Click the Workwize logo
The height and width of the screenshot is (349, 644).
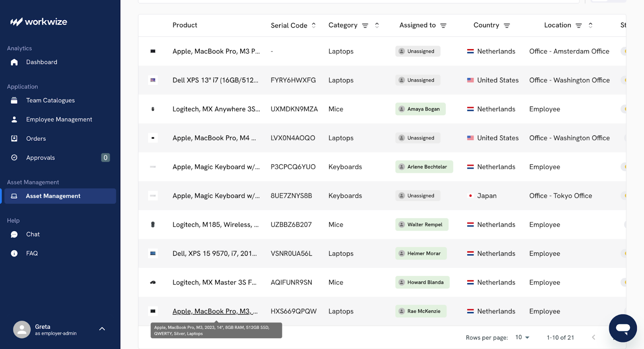(39, 22)
